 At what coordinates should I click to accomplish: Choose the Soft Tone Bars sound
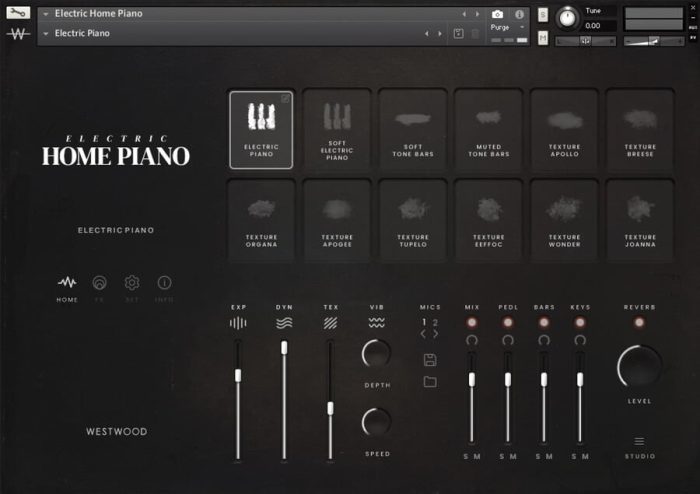(413, 130)
